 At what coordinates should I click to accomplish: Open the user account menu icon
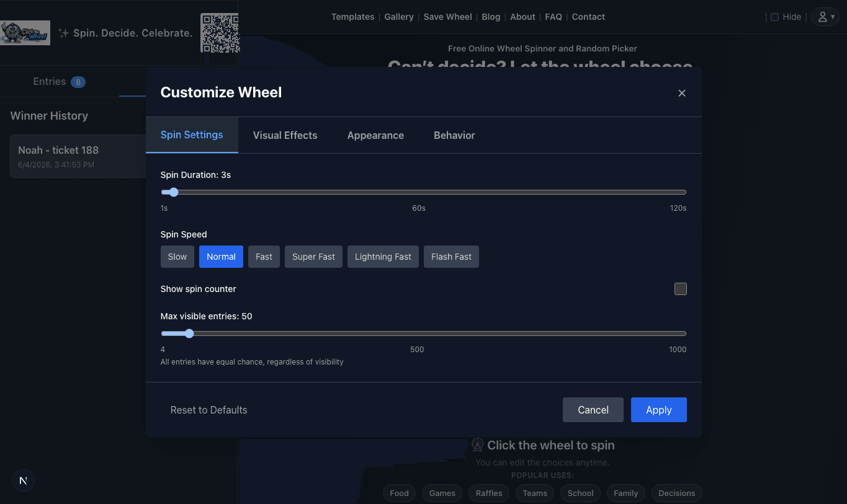click(825, 17)
